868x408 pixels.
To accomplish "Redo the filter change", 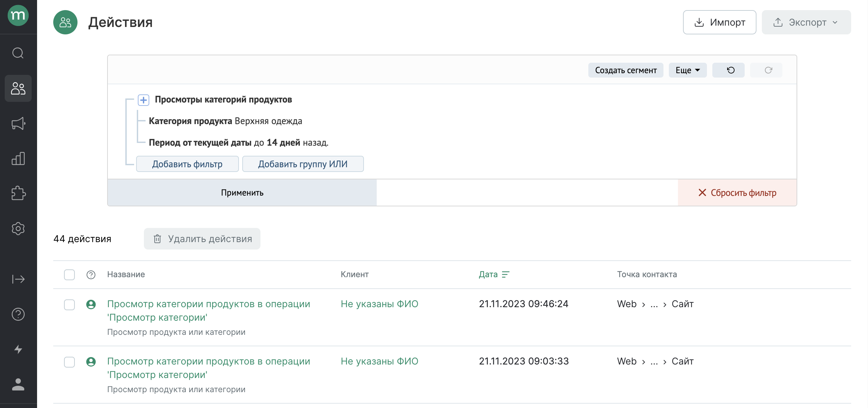I will pyautogui.click(x=766, y=70).
